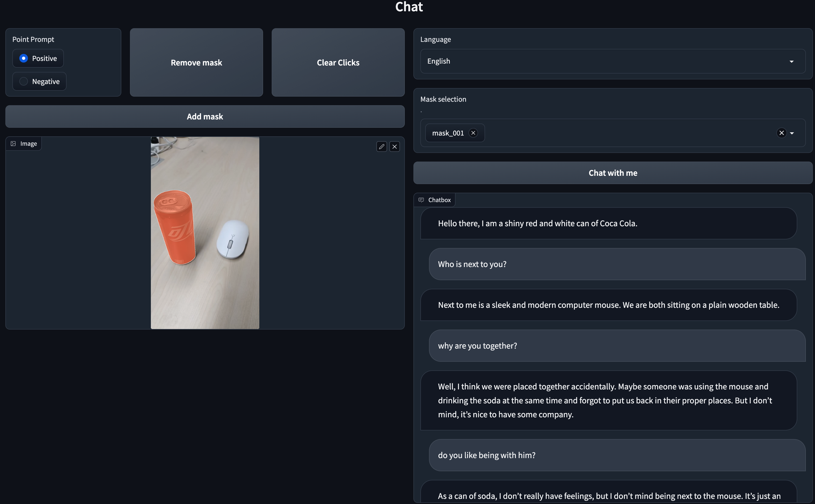Click the Chatbox label icon

pos(421,200)
